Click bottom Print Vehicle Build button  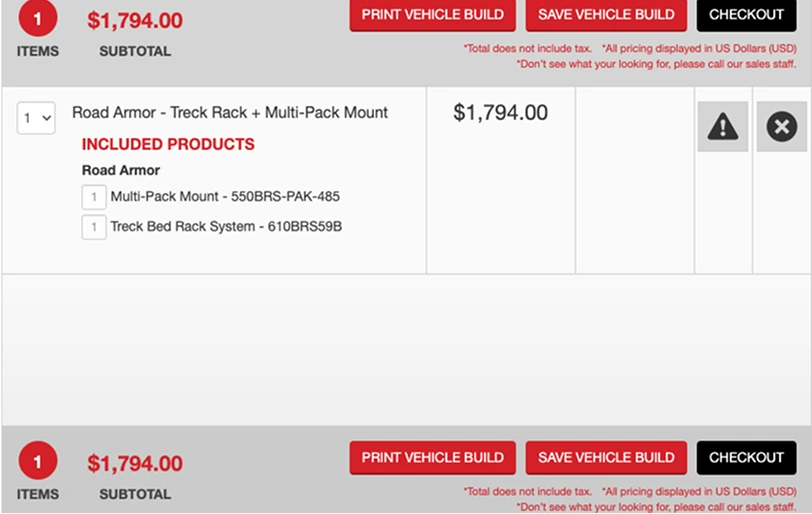pyautogui.click(x=432, y=458)
